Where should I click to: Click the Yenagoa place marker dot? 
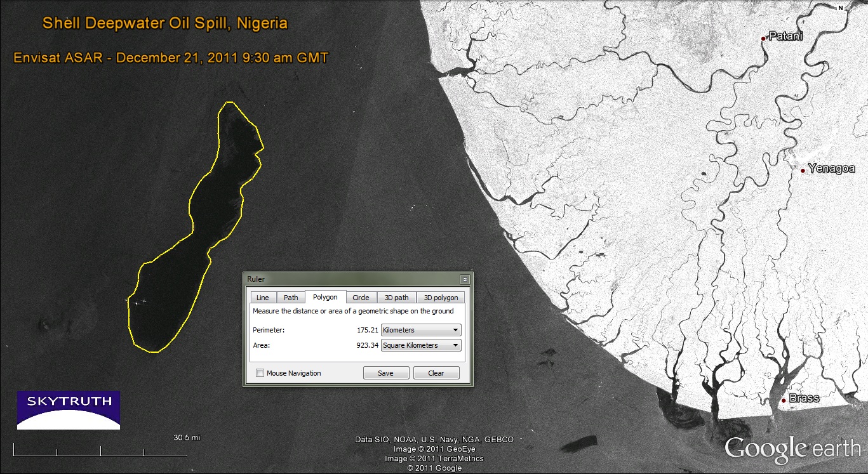point(803,170)
